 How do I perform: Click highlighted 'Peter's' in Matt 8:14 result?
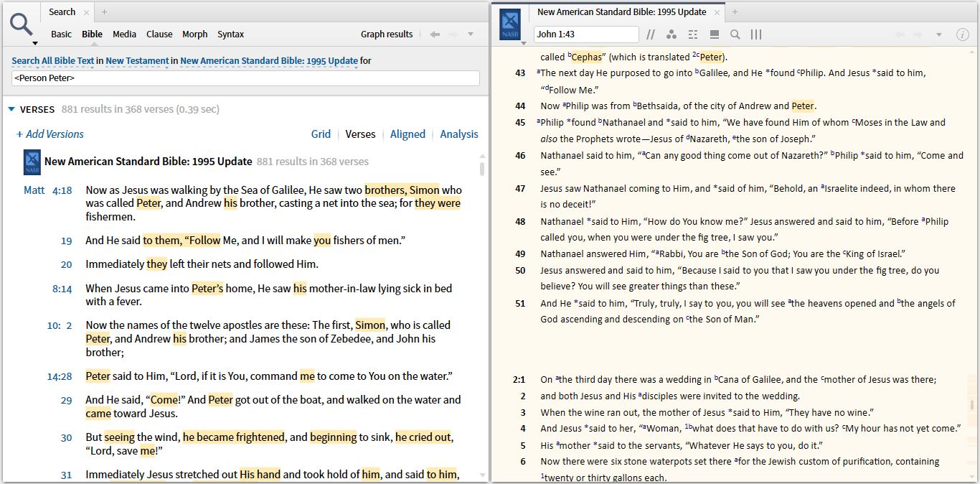coord(207,289)
